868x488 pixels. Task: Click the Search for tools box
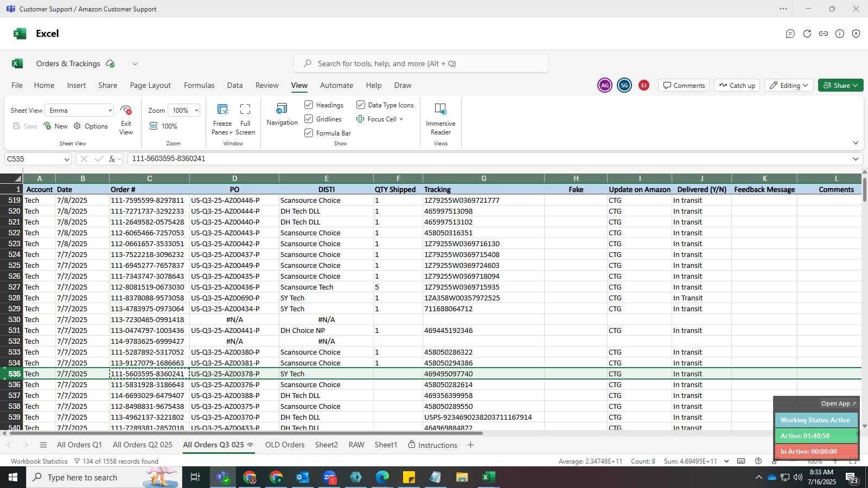coord(421,63)
